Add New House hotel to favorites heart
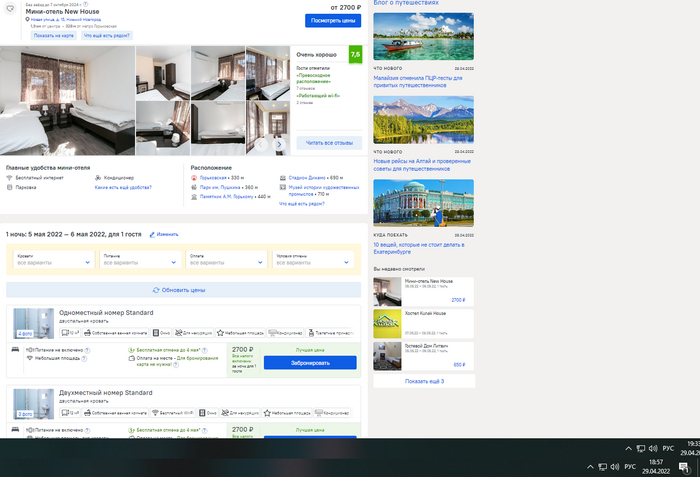This screenshot has width=700, height=477. [10, 8]
